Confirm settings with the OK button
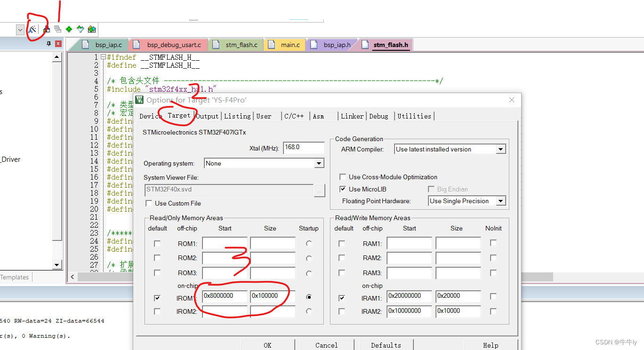The width and height of the screenshot is (644, 350). point(268,345)
